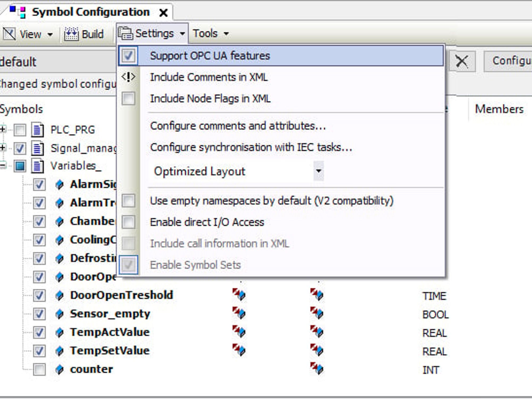
Task: Click the Chambe variable icon
Action: click(59, 221)
